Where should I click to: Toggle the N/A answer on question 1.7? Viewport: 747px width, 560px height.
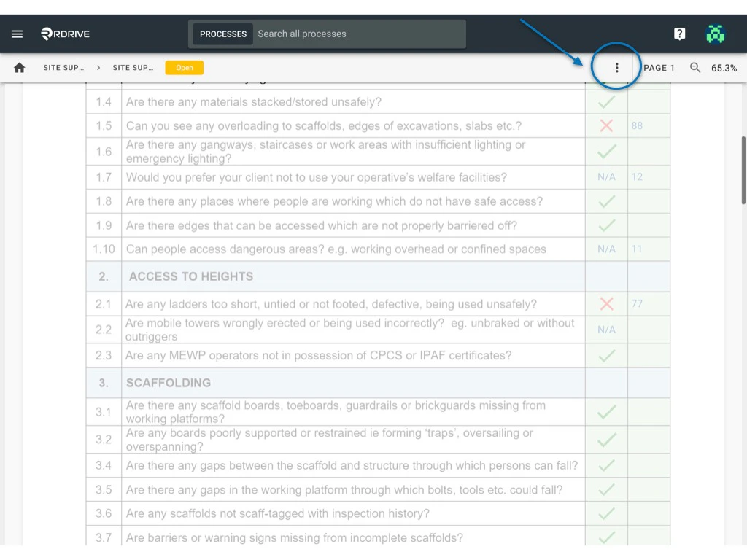point(605,176)
